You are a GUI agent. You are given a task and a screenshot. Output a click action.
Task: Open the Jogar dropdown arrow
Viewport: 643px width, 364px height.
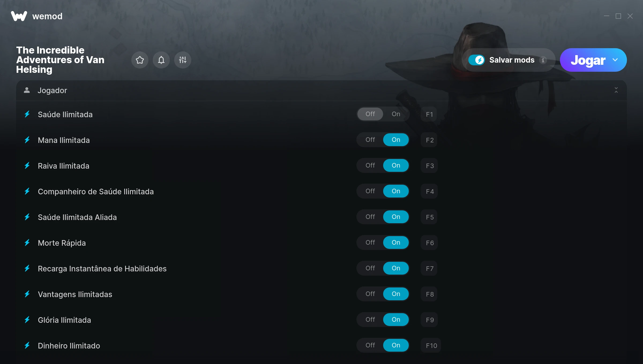[615, 60]
